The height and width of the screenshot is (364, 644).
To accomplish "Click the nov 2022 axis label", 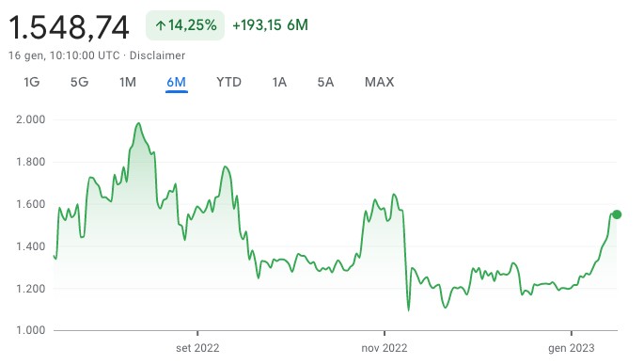I will pos(385,348).
